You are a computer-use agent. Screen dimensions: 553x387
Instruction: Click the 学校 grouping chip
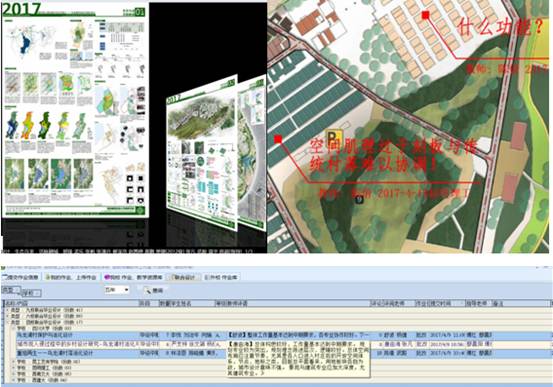pos(31,293)
